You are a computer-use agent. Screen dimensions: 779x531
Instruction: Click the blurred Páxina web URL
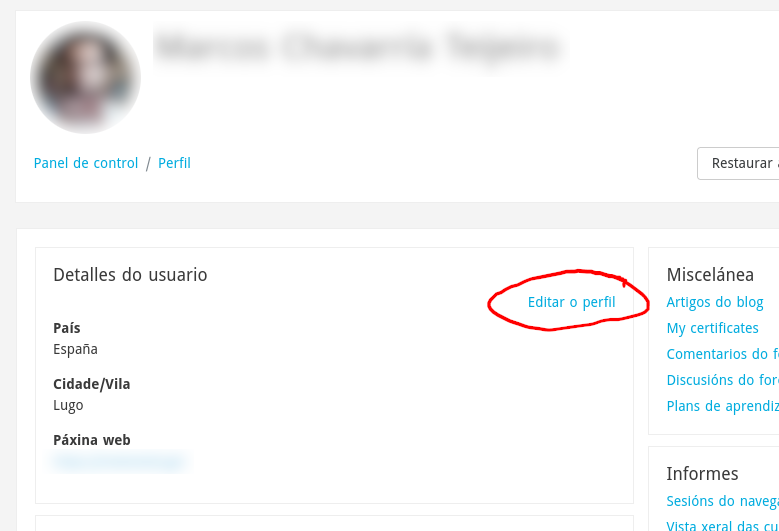point(119,462)
